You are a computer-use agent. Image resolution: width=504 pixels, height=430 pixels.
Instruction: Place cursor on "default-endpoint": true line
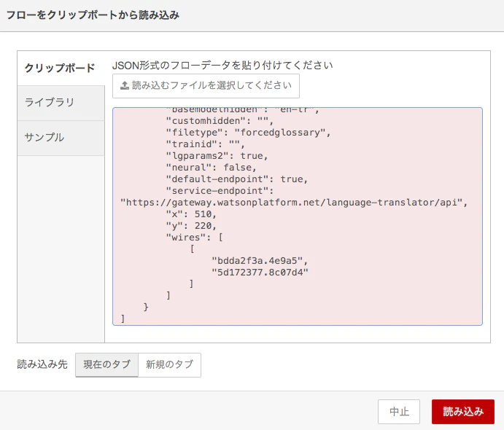236,179
